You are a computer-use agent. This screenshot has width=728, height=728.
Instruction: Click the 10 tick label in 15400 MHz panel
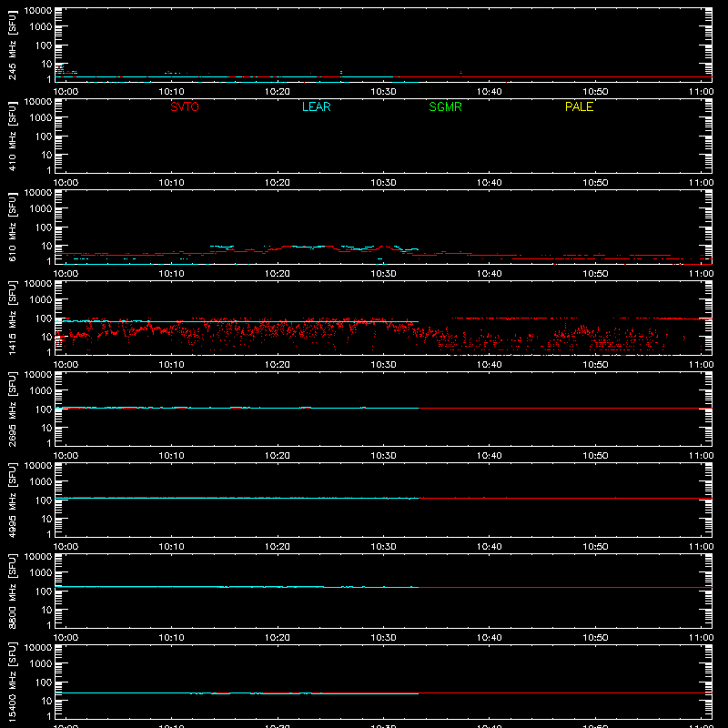click(46, 701)
